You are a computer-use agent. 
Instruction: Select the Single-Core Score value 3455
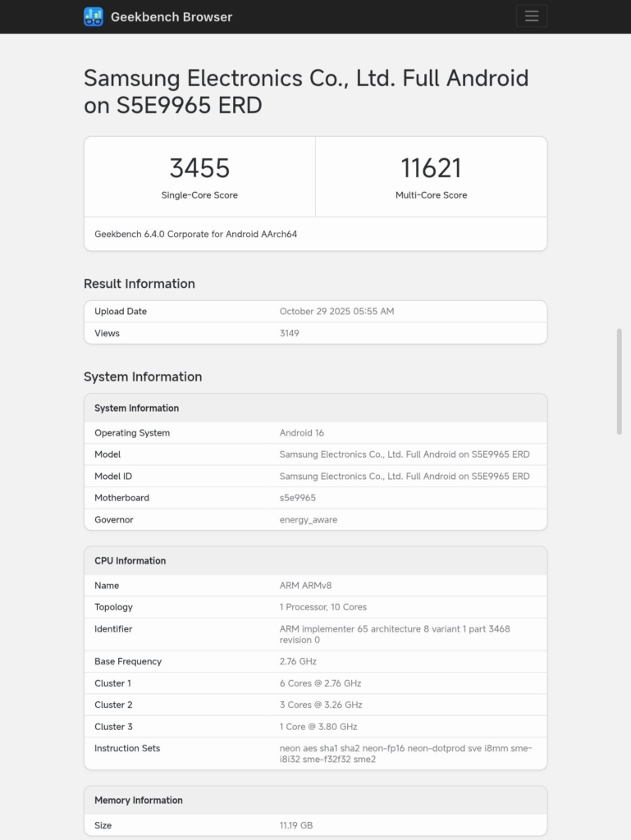click(198, 168)
